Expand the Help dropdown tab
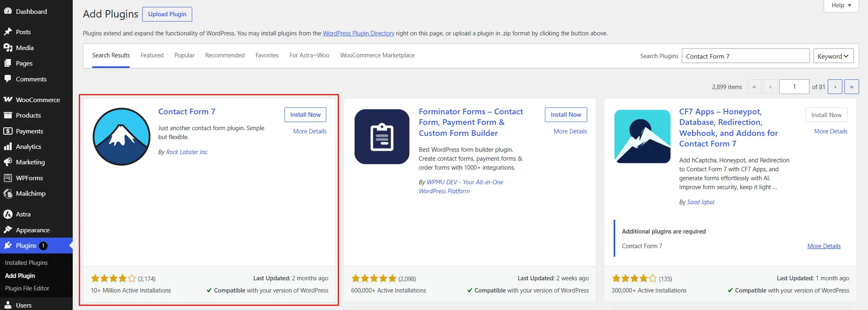Screen dimensions: 868x310 pyautogui.click(x=841, y=5)
